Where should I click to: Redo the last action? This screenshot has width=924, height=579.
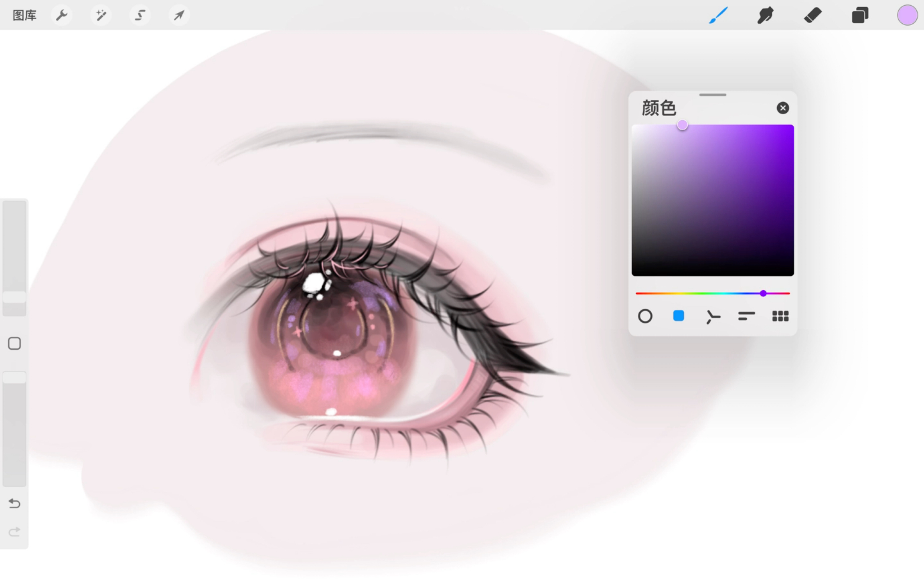coord(14,532)
